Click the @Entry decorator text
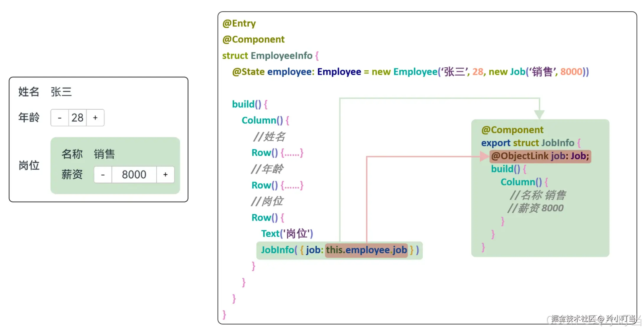 point(239,23)
